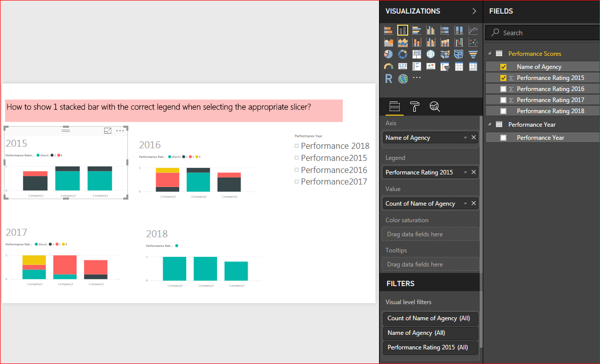Uncheck the Performance Rating 2015 field
Image resolution: width=600 pixels, height=364 pixels.
click(x=503, y=78)
